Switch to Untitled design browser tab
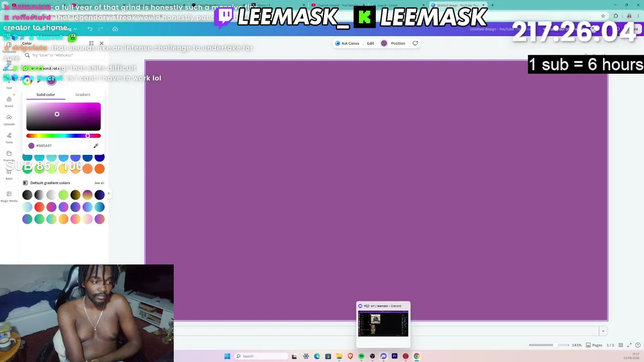 click(458, 5)
